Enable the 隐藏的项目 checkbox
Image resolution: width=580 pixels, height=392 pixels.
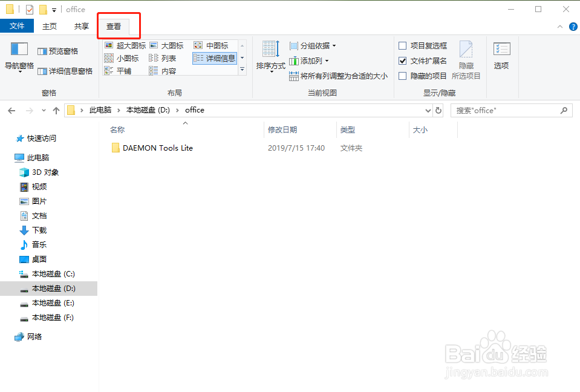click(402, 76)
